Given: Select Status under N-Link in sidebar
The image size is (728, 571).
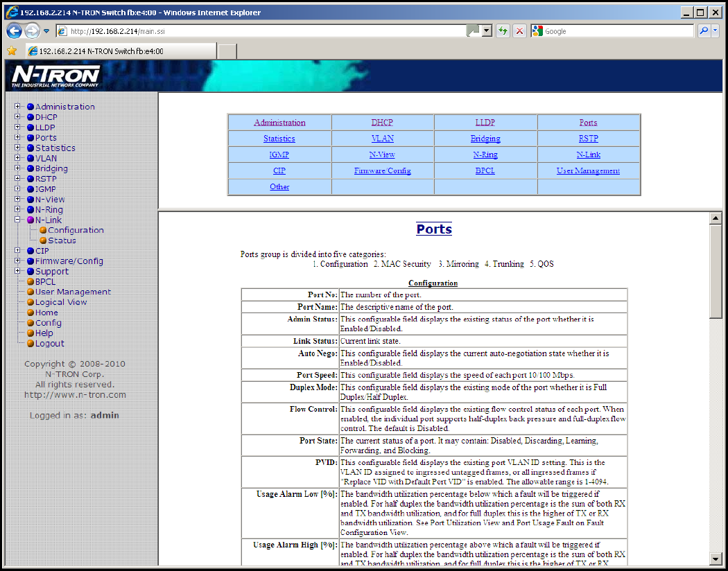Looking at the screenshot, I should point(62,240).
